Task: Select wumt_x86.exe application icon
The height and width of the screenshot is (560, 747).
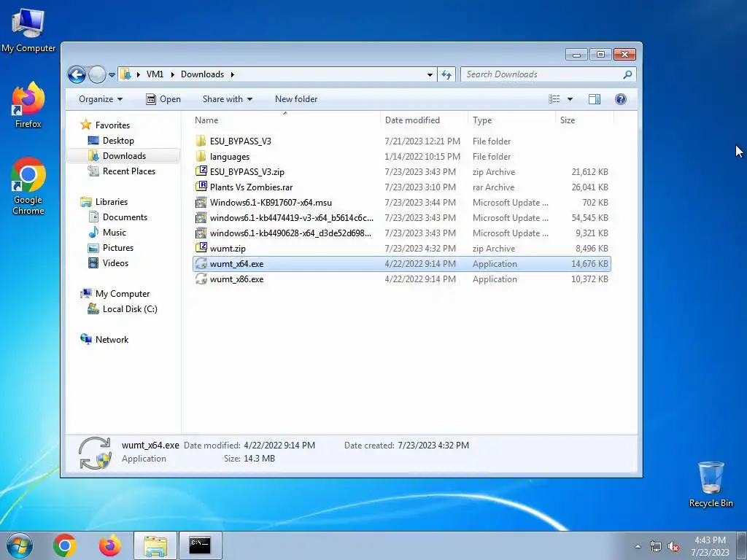Action: coord(201,279)
